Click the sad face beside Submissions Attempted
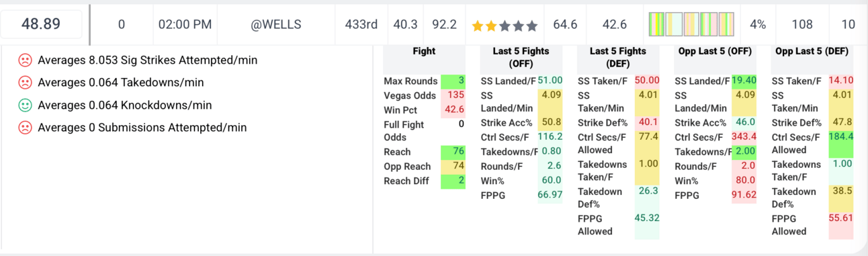Image resolution: width=868 pixels, height=256 pixels. click(25, 127)
